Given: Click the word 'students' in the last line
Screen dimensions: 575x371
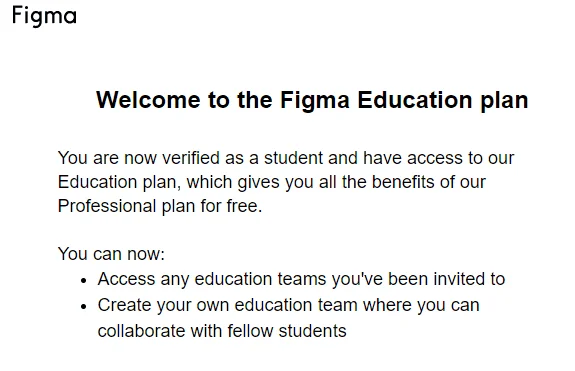Looking at the screenshot, I should [312, 331].
